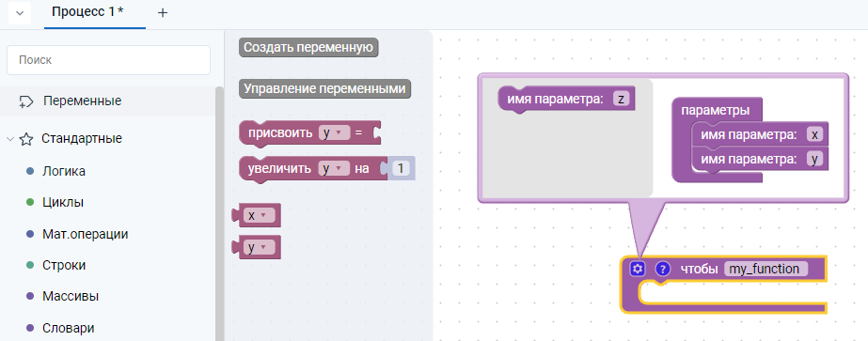Add a new process tab with plus
Image resolution: width=868 pixels, height=341 pixels.
[163, 13]
